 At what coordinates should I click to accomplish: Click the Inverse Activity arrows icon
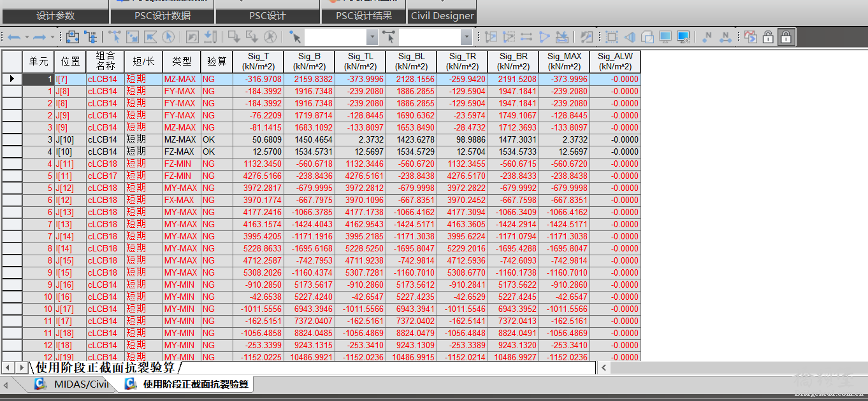(526, 38)
